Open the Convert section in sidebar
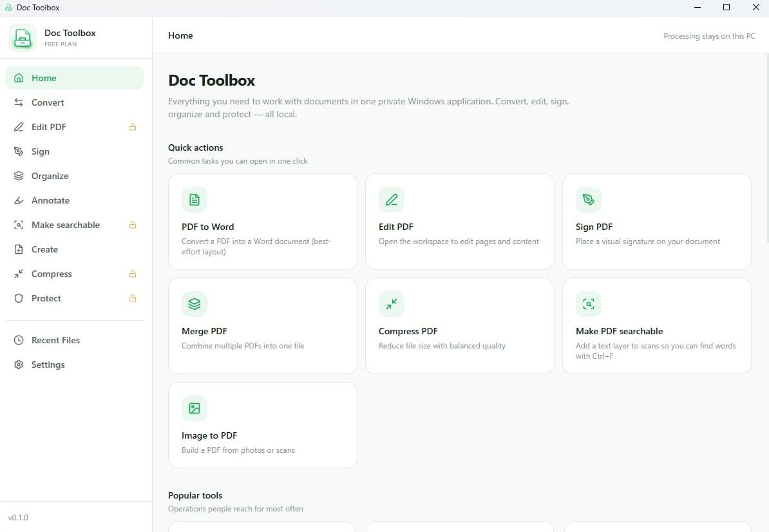The height and width of the screenshot is (532, 769). coord(75,102)
